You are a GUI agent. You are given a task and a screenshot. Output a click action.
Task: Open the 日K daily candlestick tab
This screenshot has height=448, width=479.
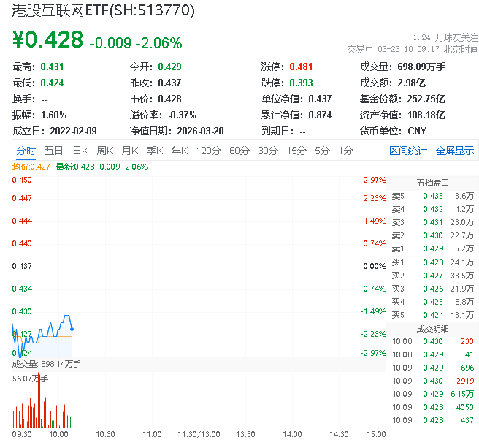[80, 151]
